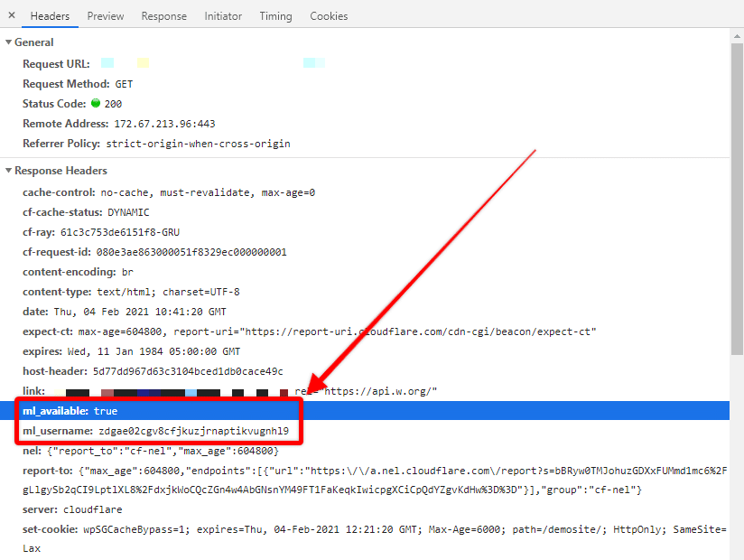Select the Request Method GET value
Image resolution: width=744 pixels, height=560 pixels.
coord(124,85)
